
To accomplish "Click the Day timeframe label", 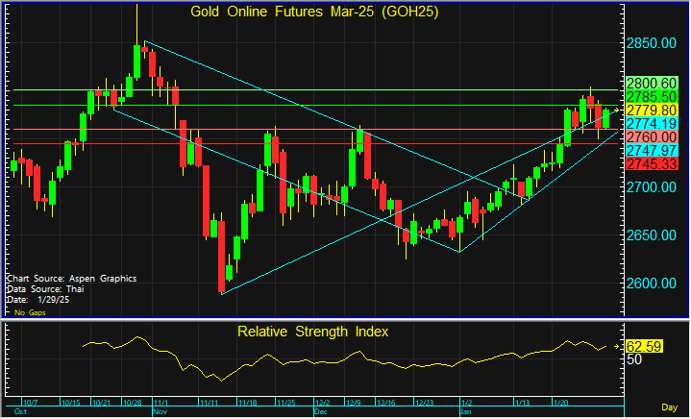I will coord(673,410).
